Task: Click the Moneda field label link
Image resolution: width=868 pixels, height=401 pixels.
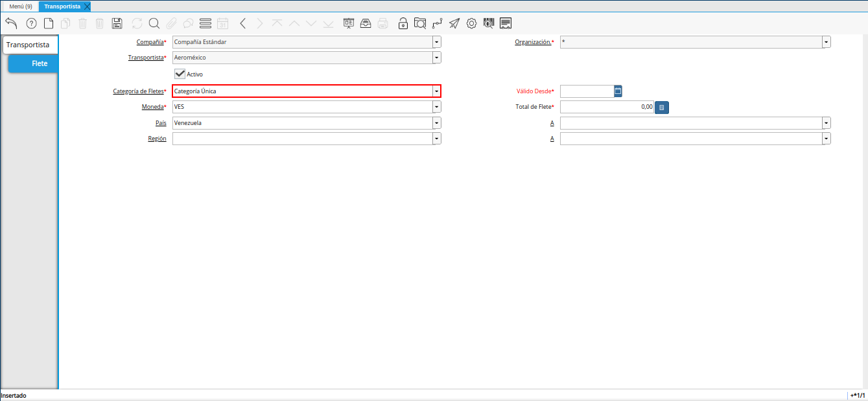Action: pyautogui.click(x=152, y=107)
